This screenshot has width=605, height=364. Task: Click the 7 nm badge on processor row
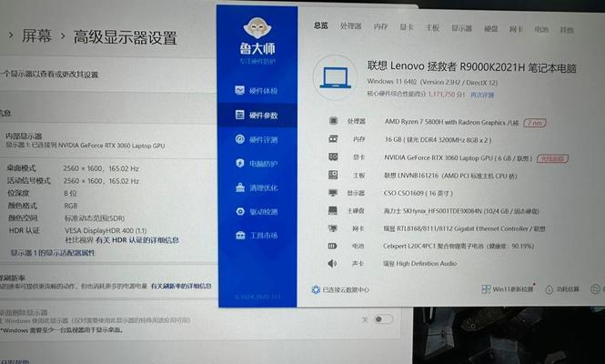point(534,123)
